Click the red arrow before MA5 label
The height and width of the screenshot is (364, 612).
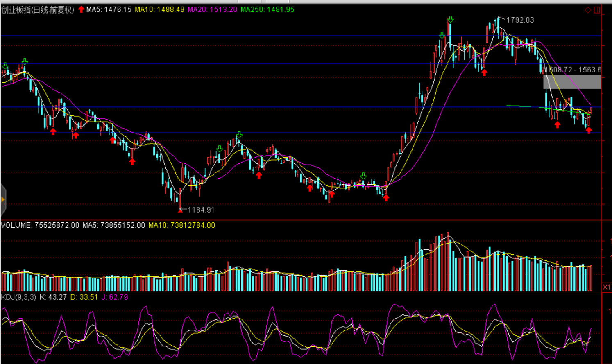point(81,9)
